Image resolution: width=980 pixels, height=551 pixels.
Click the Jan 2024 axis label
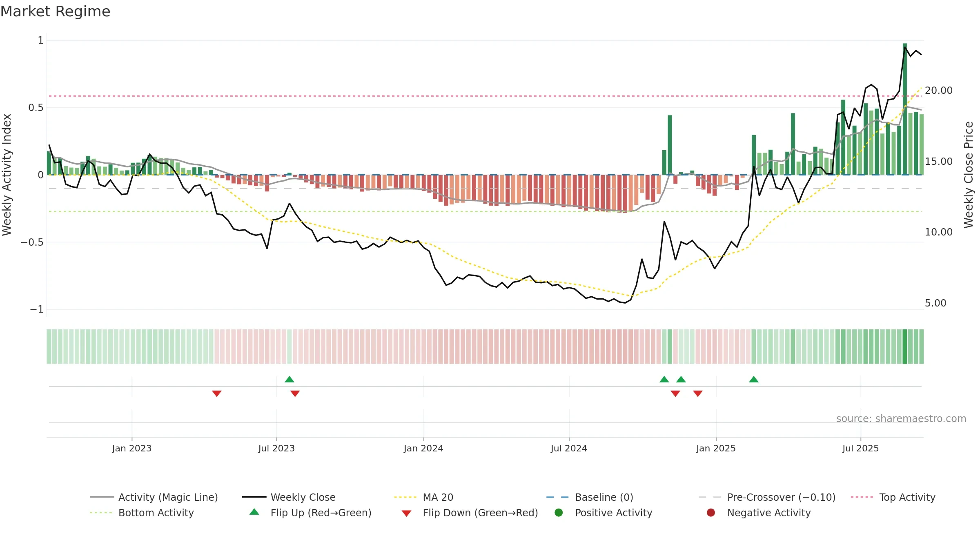[423, 448]
